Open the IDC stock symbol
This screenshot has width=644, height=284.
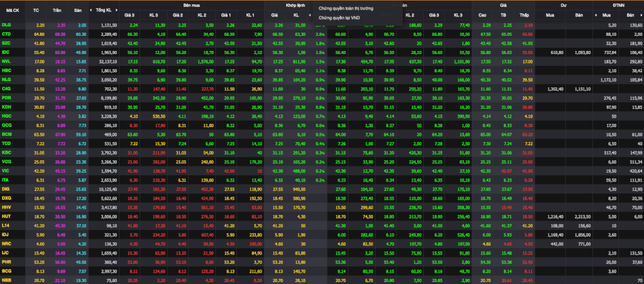(6, 52)
